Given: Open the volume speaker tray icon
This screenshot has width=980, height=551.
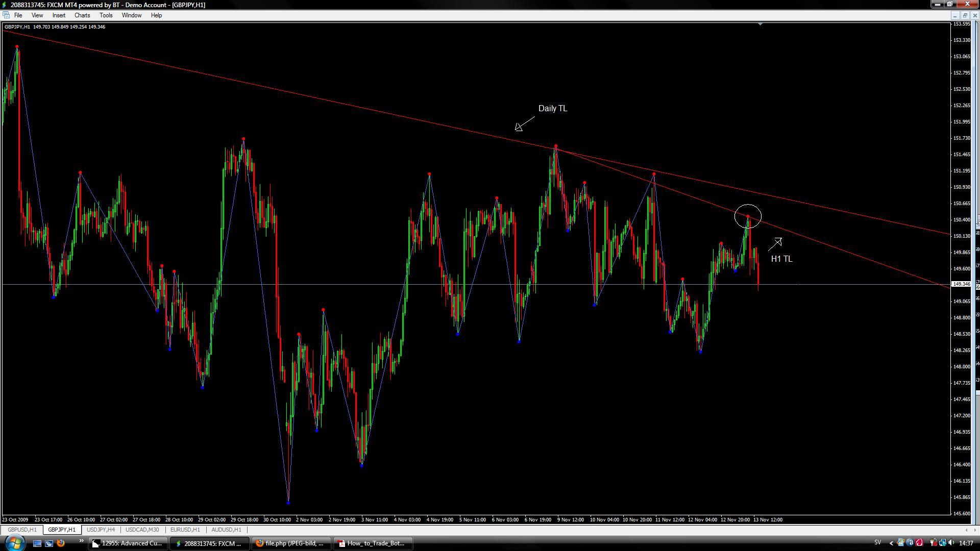Looking at the screenshot, I should coord(951,542).
